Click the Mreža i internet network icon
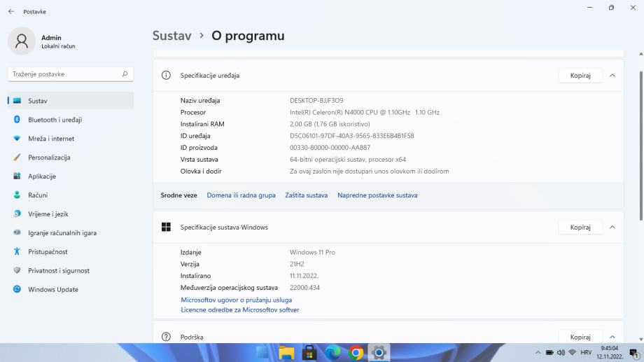Screen dimensions: 644x362 pos(17,139)
